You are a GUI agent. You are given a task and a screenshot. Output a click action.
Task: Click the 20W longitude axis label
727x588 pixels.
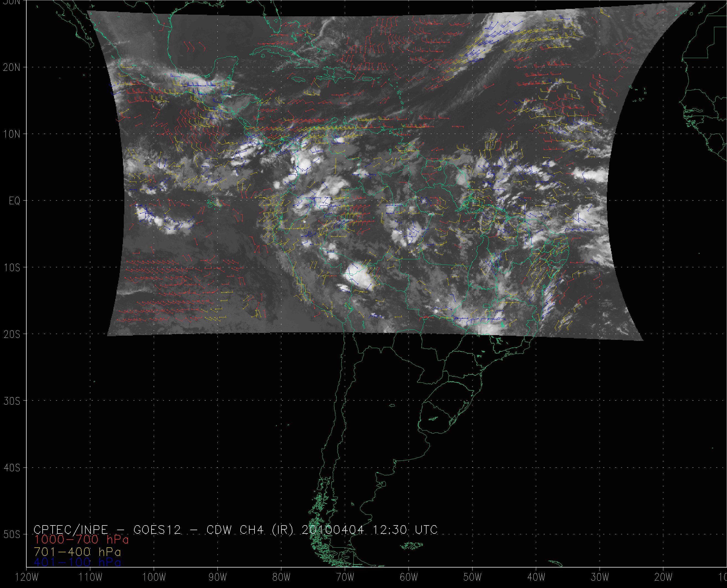click(664, 577)
